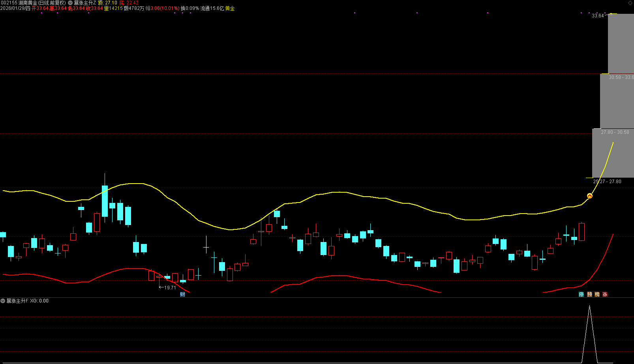This screenshot has width=634, height=364.
Task: Click the 33.64 high price label
Action: [598, 16]
